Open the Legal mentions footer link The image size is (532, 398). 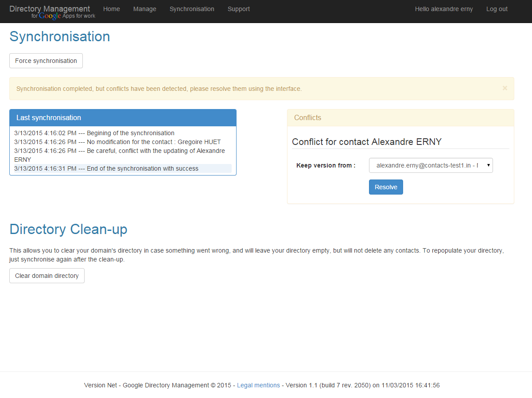(x=258, y=385)
